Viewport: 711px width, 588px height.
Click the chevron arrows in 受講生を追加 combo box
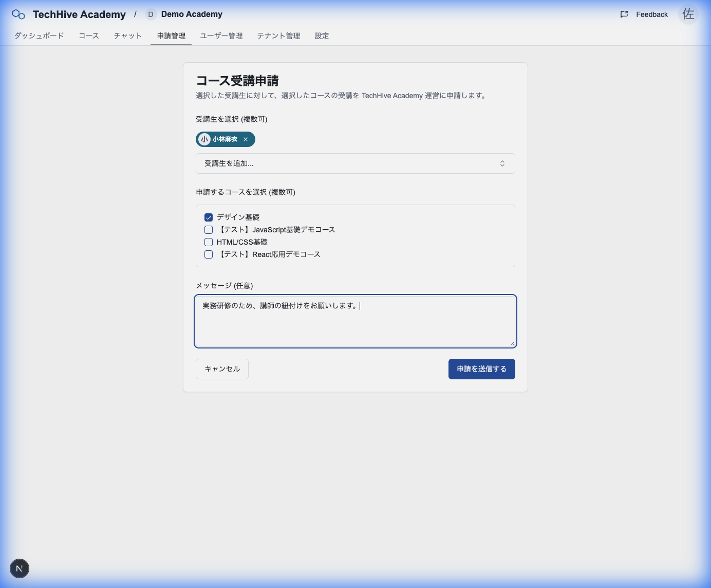tap(502, 163)
